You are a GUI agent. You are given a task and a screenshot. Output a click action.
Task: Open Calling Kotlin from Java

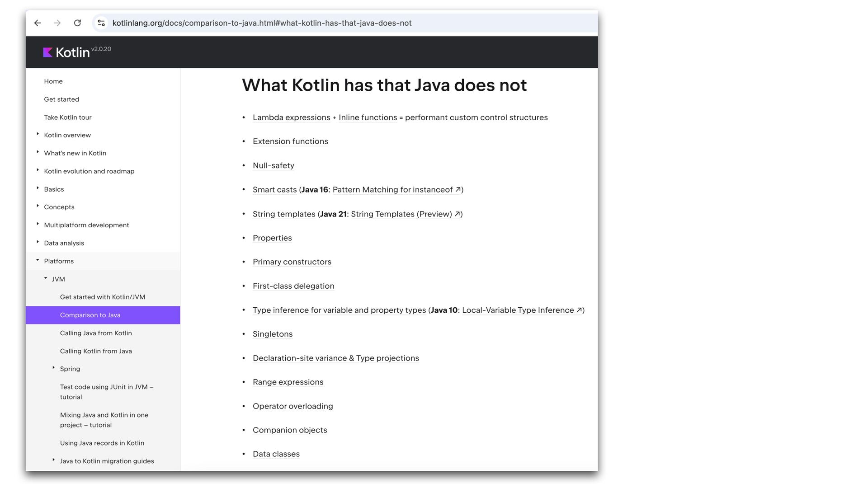click(x=96, y=351)
